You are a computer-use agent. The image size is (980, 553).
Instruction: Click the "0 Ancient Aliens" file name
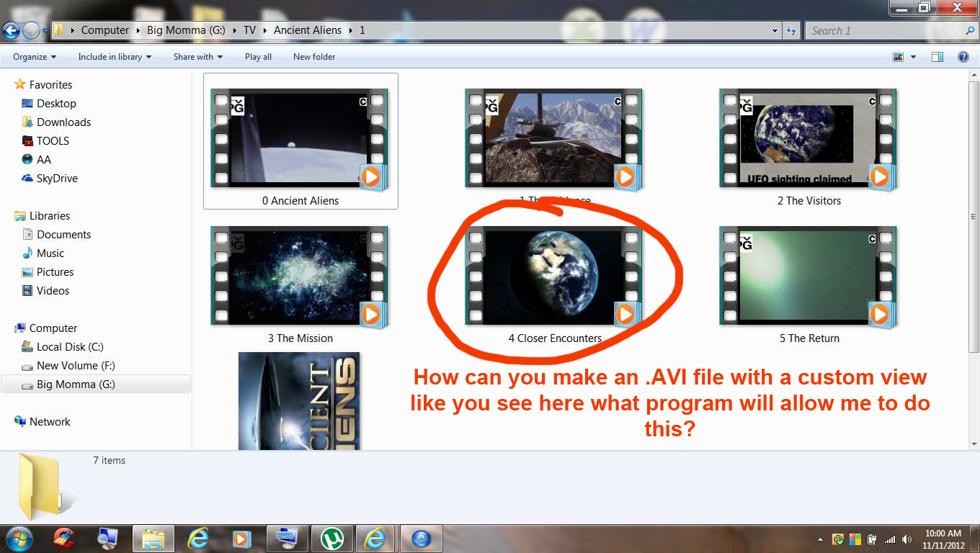[x=300, y=201]
